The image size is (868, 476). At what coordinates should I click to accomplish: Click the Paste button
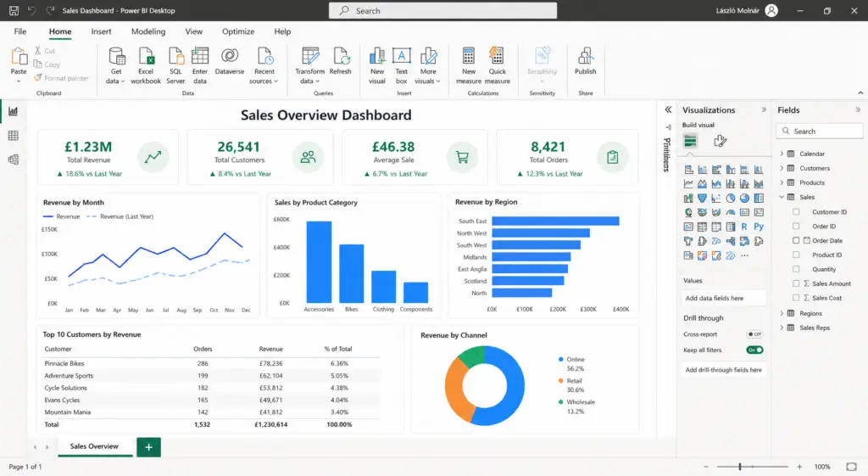click(19, 65)
